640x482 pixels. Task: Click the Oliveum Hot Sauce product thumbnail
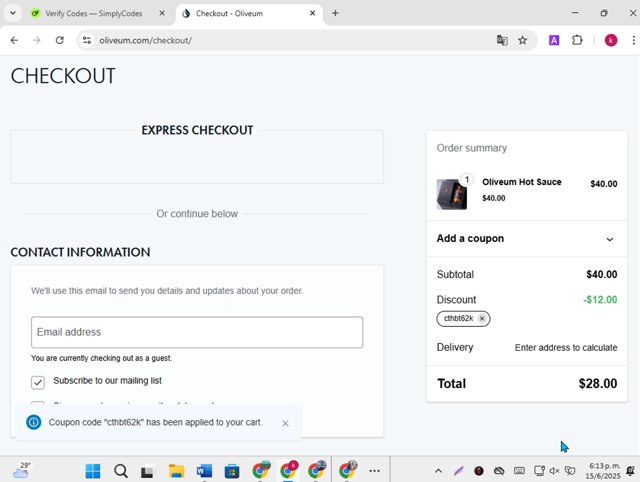451,194
